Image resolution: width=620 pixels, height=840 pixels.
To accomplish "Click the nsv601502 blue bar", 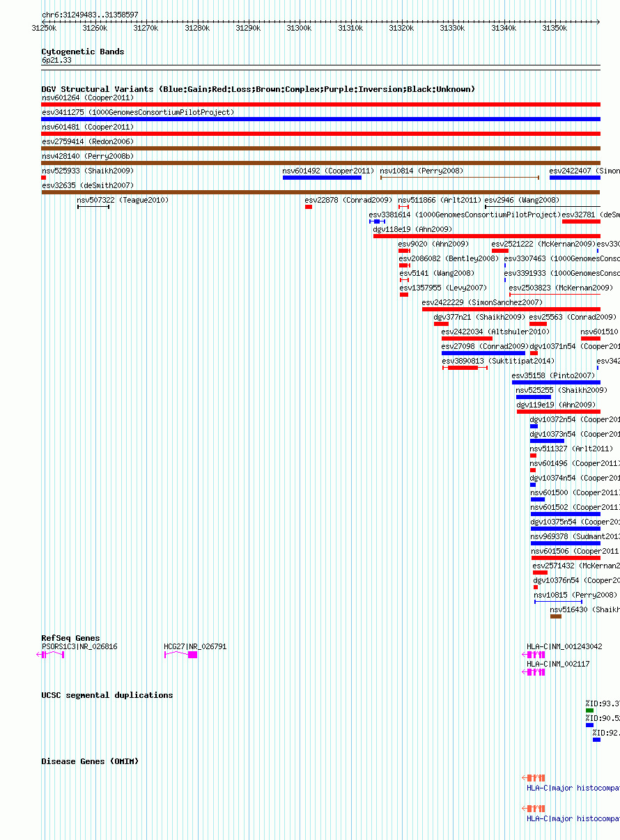I will click(566, 514).
